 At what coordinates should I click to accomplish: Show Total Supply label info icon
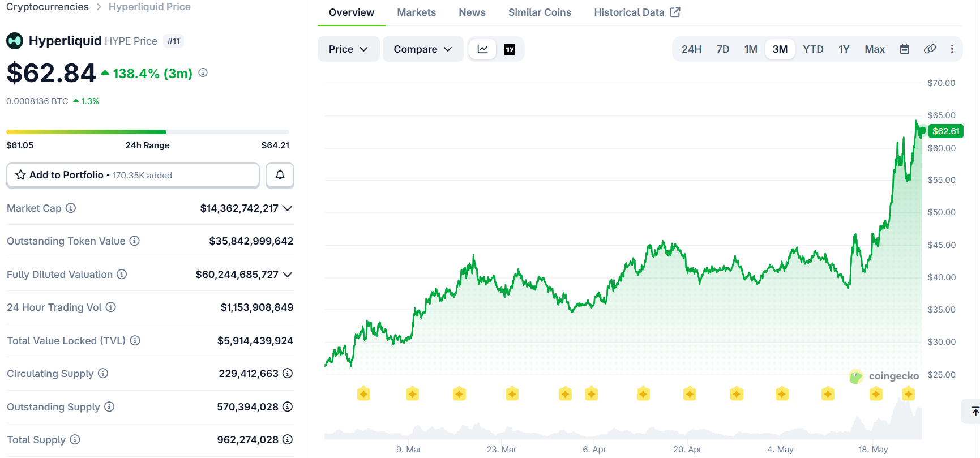click(75, 439)
